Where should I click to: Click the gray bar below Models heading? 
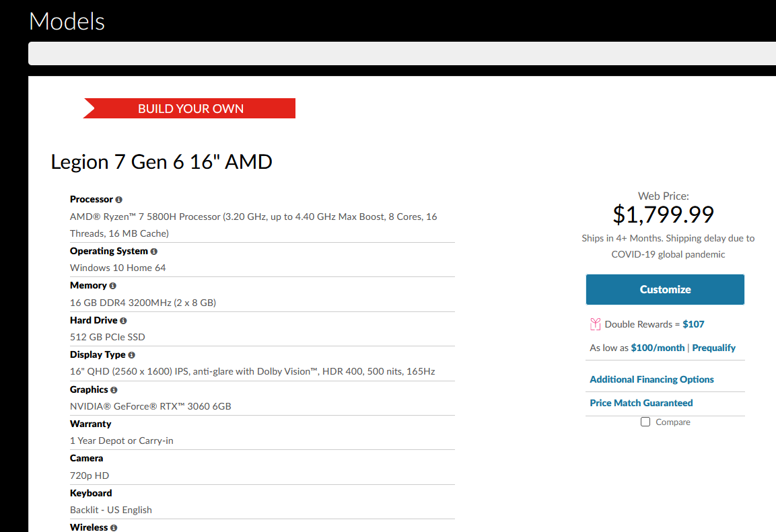coord(401,53)
